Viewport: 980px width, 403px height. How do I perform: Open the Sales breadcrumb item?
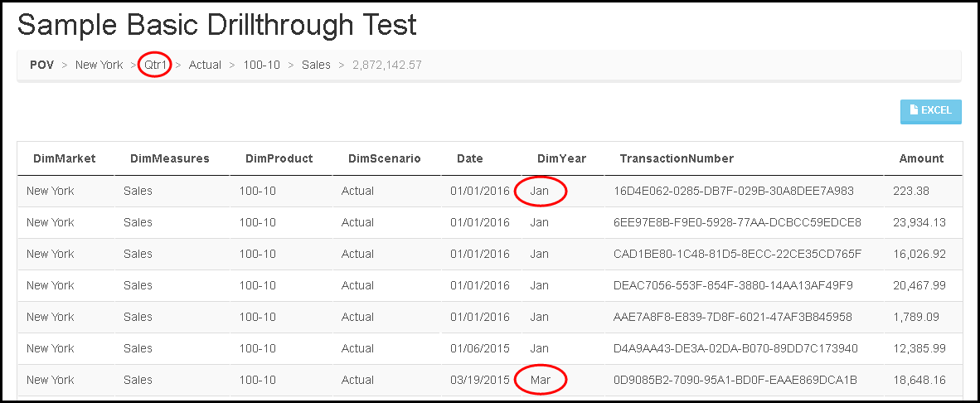[316, 65]
